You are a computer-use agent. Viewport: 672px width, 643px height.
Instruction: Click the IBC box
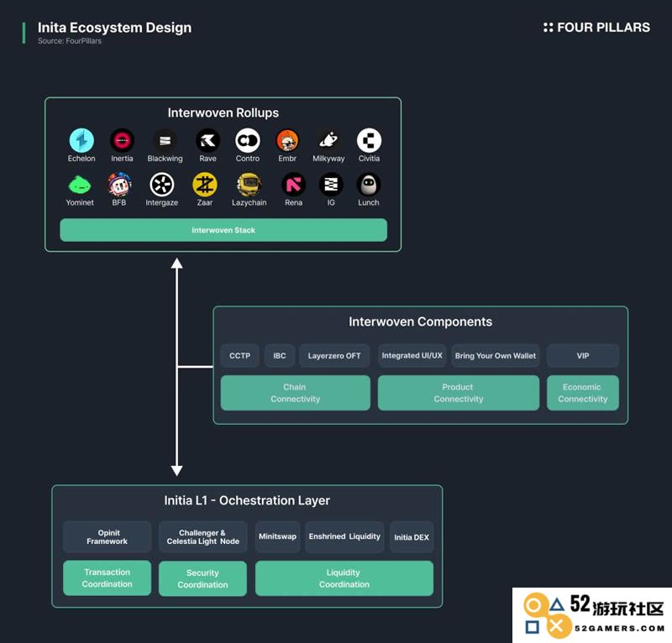[280, 356]
